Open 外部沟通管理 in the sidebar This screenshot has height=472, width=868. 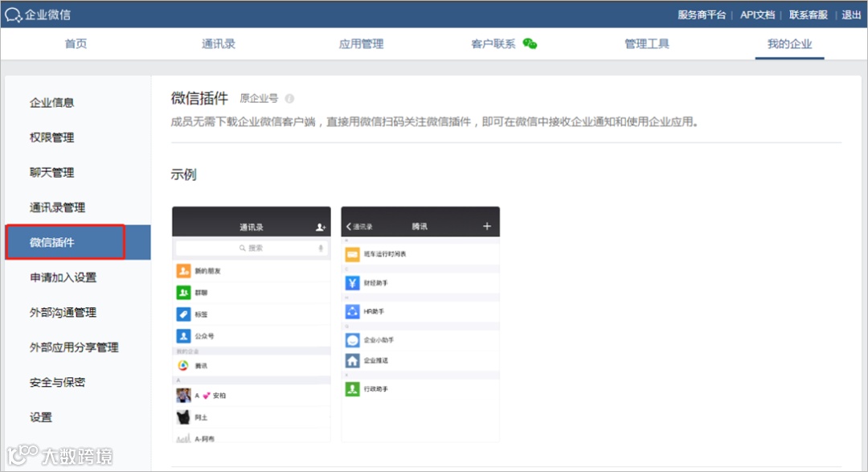tap(63, 312)
